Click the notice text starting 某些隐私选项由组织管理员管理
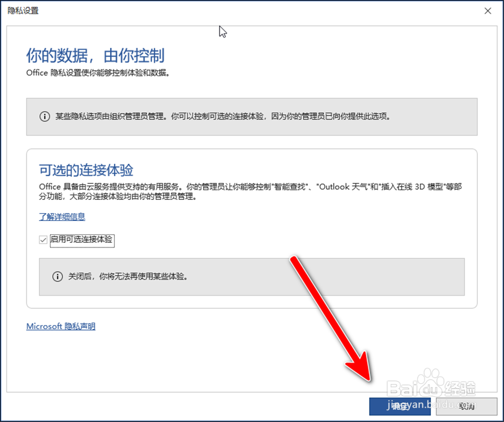Viewport: 504px width, 422px height. coord(223,116)
